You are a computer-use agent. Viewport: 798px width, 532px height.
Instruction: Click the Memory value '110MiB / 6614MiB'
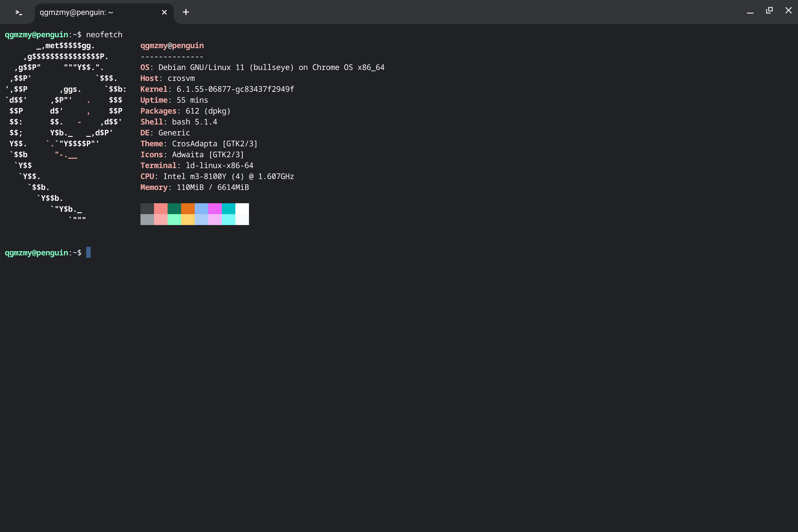point(213,187)
